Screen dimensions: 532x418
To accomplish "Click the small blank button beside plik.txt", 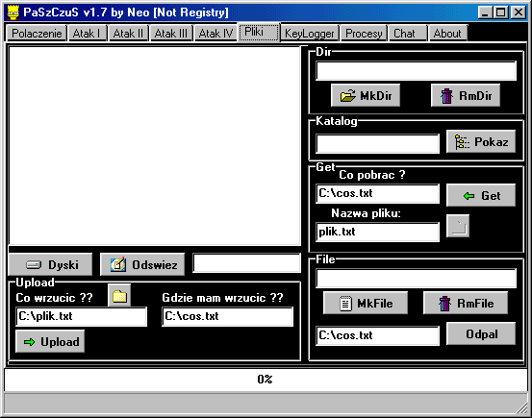I will tap(458, 226).
